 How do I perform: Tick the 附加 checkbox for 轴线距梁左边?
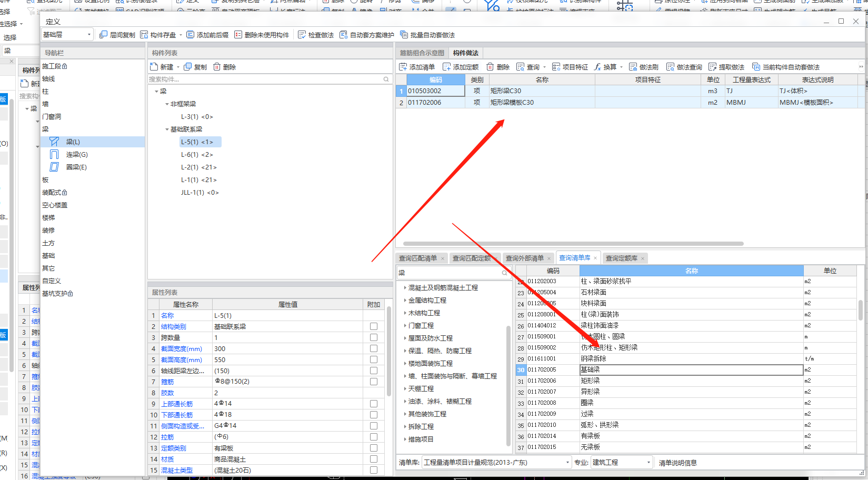coord(374,371)
